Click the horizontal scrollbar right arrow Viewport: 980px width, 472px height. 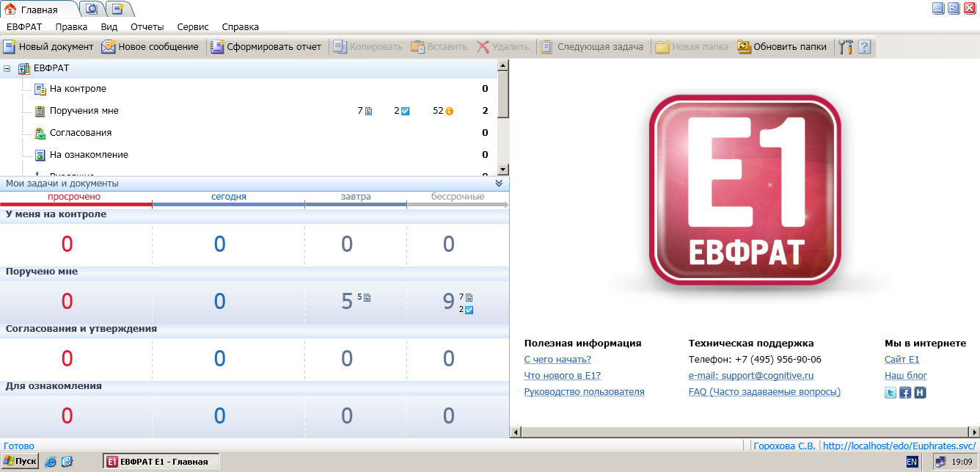coord(973,432)
